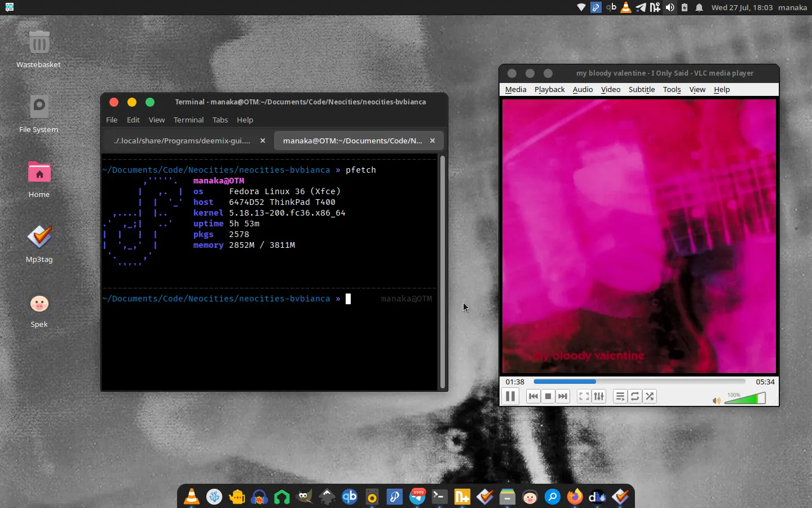Toggle remaining time on 05:34 label
This screenshot has height=508, width=812.
click(765, 382)
